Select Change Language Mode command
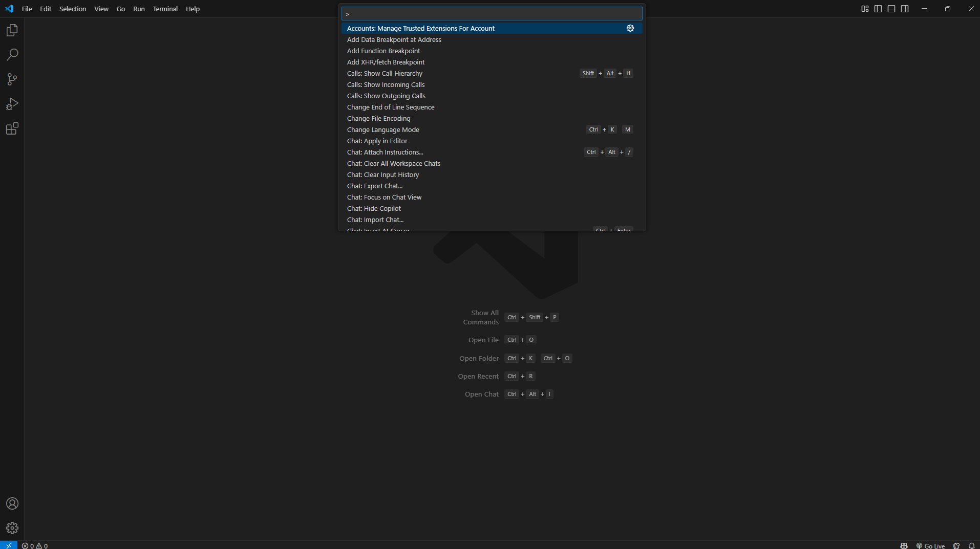This screenshot has height=549, width=980. 492,129
